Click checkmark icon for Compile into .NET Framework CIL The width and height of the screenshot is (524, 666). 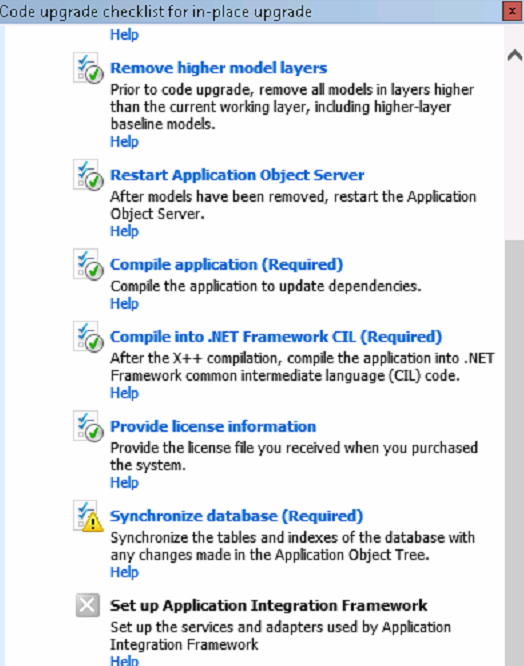click(88, 337)
